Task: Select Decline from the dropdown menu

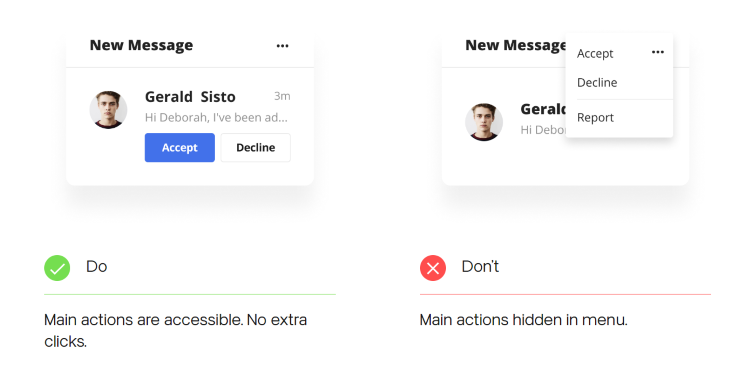Action: click(x=597, y=82)
